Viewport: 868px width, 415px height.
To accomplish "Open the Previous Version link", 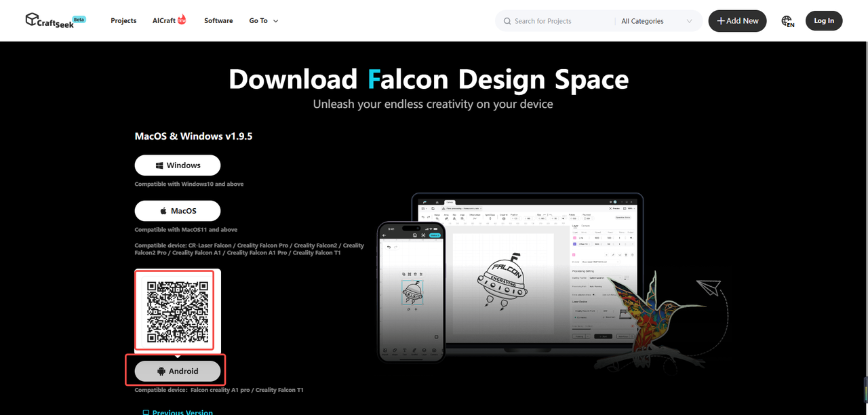I will (178, 412).
